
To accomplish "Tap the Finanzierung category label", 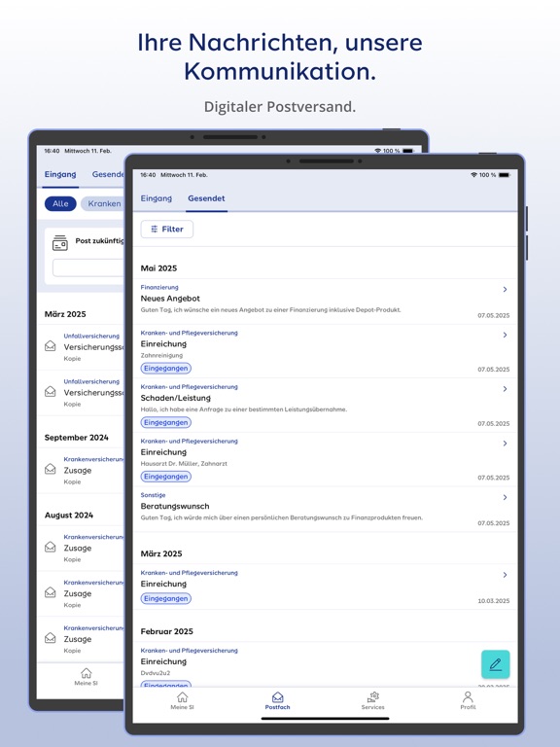I will click(159, 287).
